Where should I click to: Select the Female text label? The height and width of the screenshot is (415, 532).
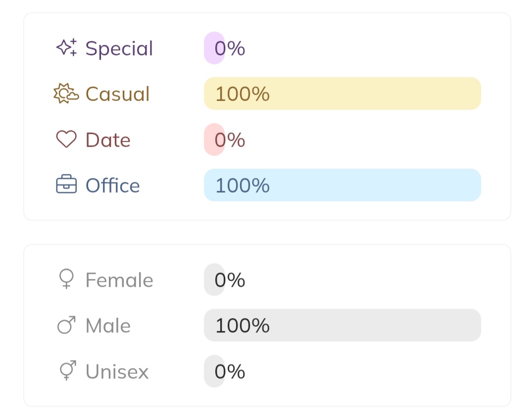click(x=119, y=280)
